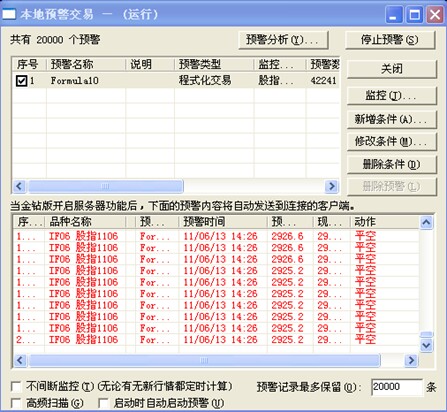
Task: Open 监控(T) monitoring settings
Action: tap(392, 96)
